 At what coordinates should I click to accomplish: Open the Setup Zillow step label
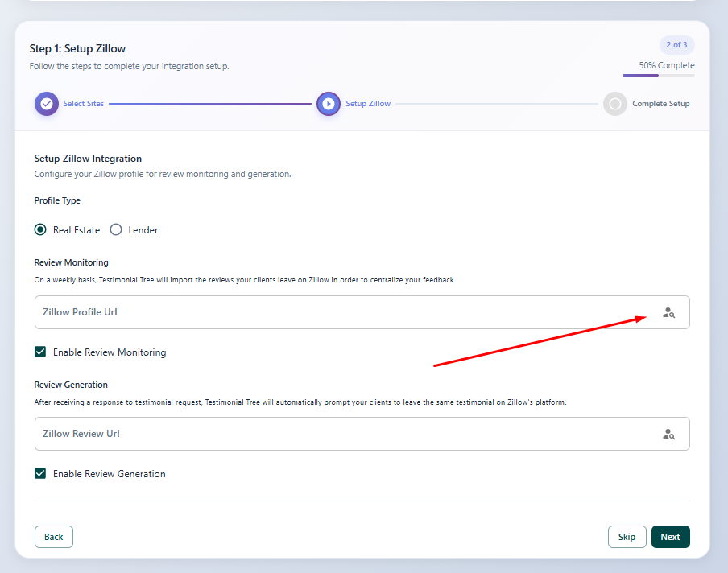[368, 104]
